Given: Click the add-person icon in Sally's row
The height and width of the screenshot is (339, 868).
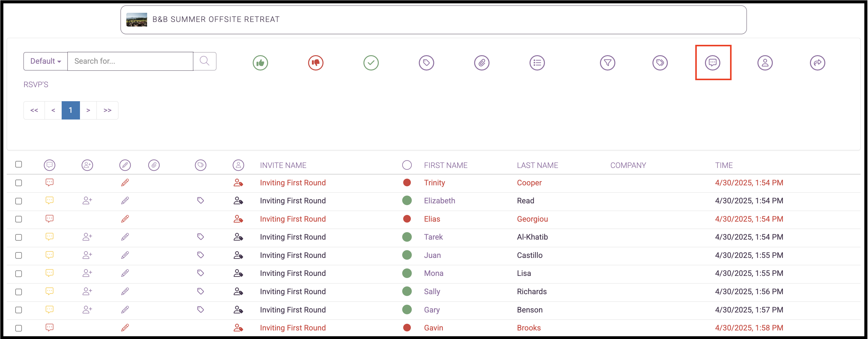Looking at the screenshot, I should click(87, 291).
